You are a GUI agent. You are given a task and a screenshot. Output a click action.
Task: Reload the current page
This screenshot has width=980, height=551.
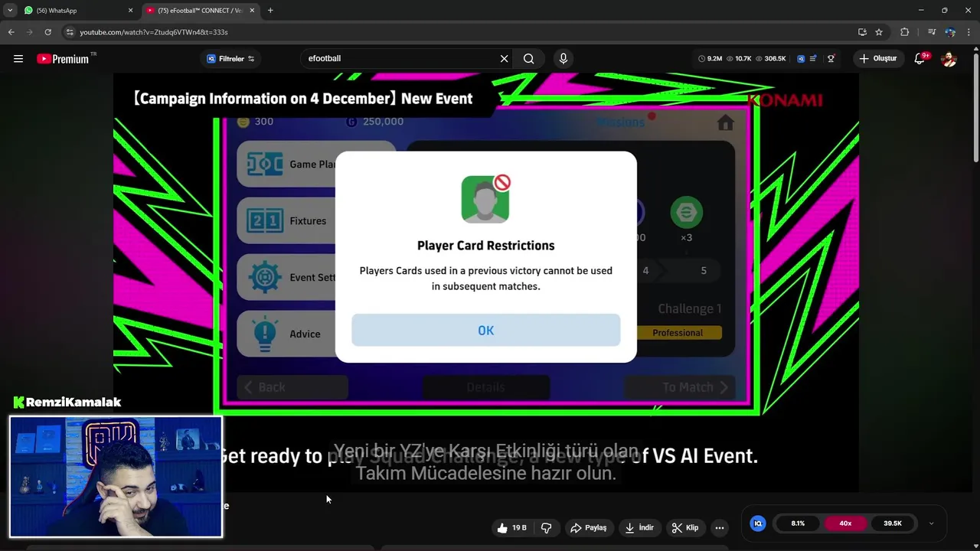pyautogui.click(x=47, y=32)
